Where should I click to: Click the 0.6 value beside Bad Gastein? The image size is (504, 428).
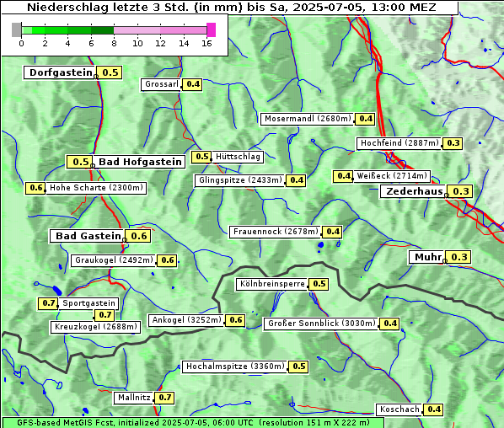[x=138, y=236]
